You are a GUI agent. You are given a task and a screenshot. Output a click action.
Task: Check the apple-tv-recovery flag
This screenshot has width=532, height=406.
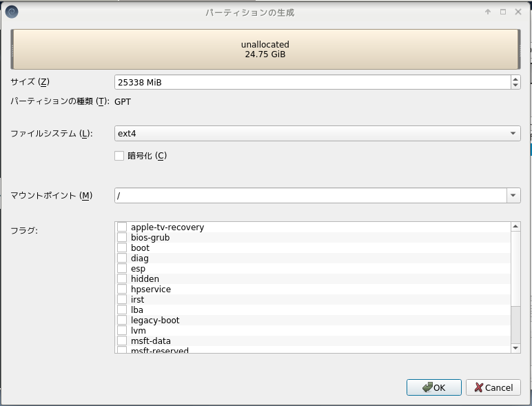pos(122,227)
